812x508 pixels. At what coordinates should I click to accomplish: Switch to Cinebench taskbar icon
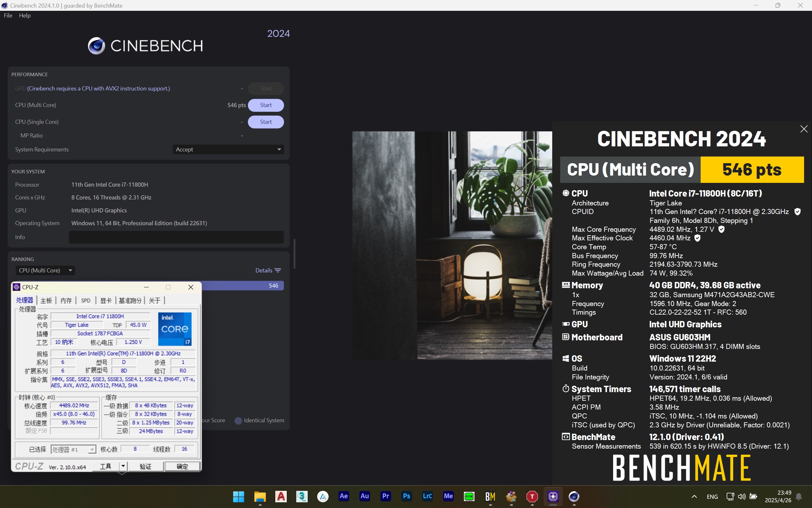(574, 496)
